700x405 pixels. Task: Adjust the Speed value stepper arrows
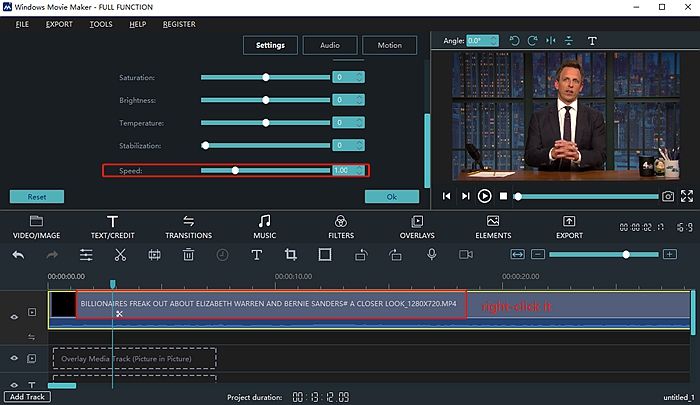(x=359, y=170)
